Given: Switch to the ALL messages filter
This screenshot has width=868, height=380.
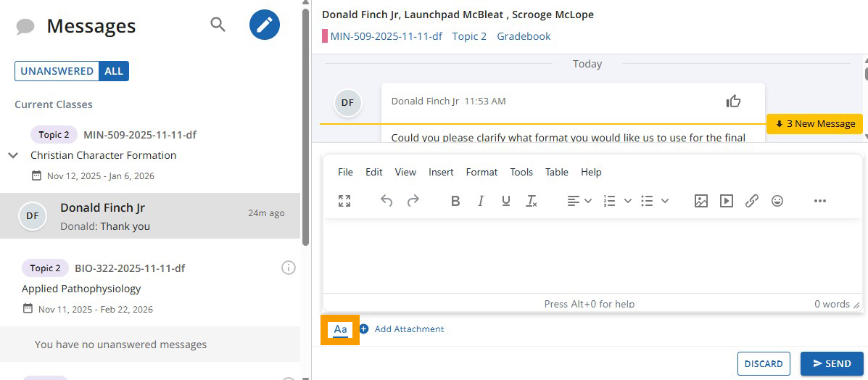Looking at the screenshot, I should (114, 71).
